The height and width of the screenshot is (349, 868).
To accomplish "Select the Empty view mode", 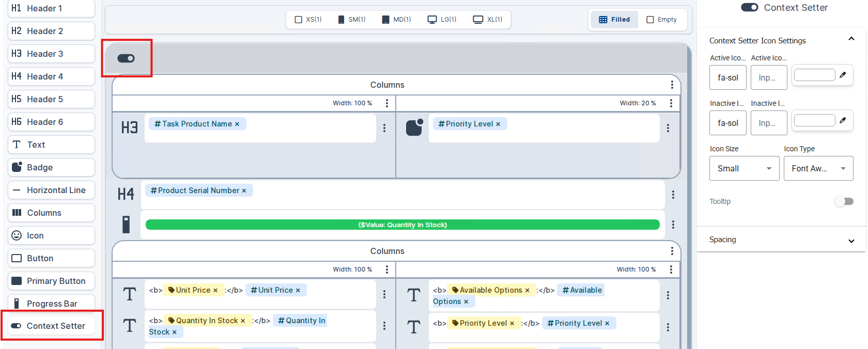I will tap(662, 20).
